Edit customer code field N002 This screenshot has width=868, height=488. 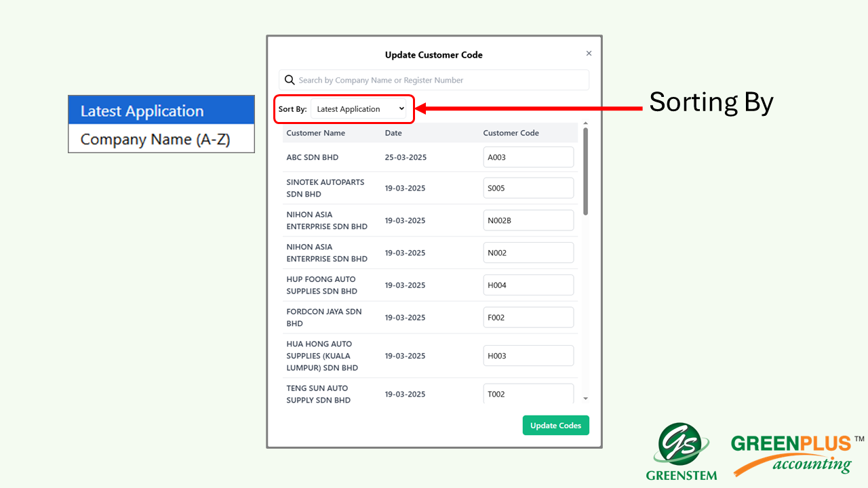pos(528,253)
